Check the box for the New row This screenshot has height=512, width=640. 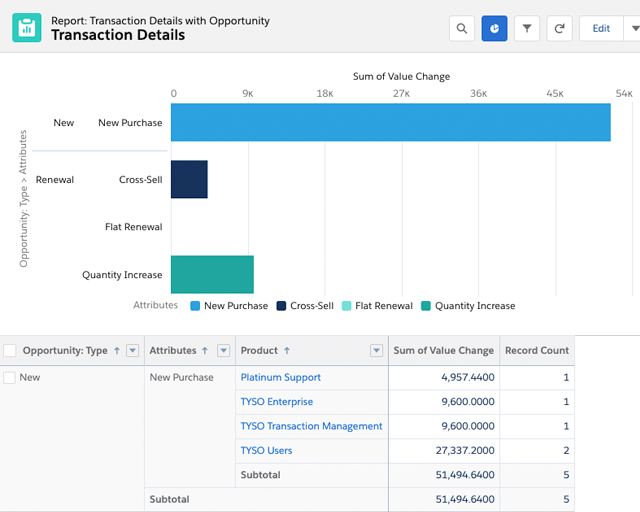10,378
